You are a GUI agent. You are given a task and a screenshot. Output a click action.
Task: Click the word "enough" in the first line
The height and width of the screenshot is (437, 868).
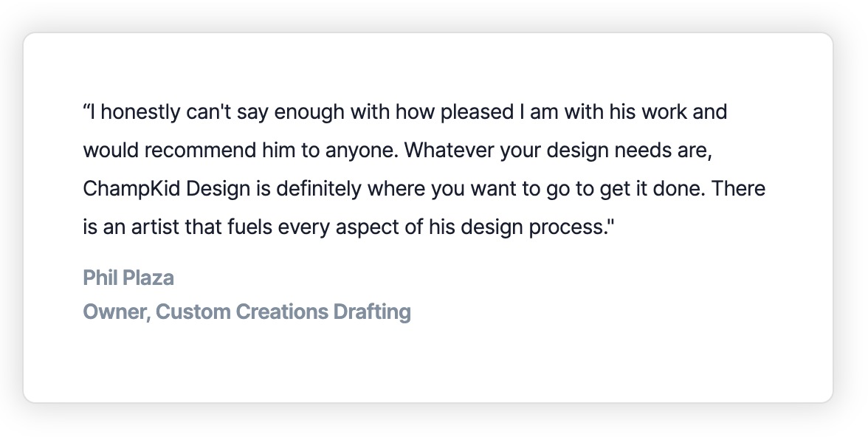[x=304, y=112]
